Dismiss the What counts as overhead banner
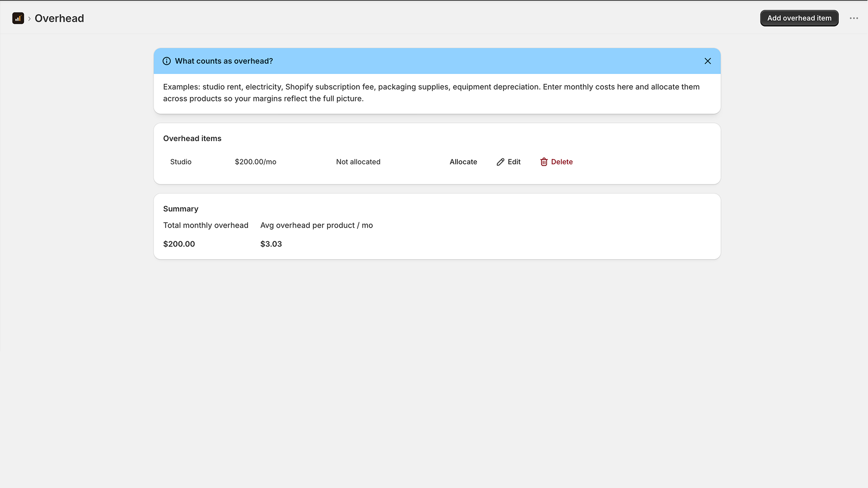Viewport: 868px width, 488px height. click(x=707, y=61)
